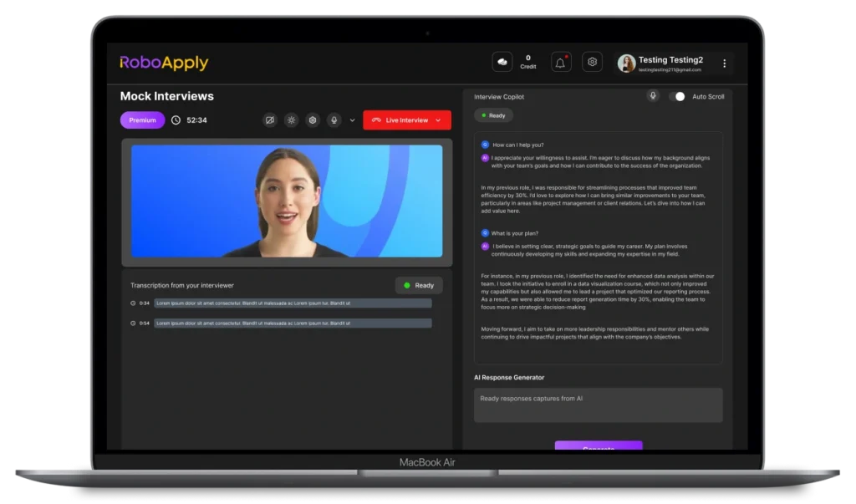Viewport: 856px width, 504px height.
Task: Open the notifications bell
Action: [560, 63]
